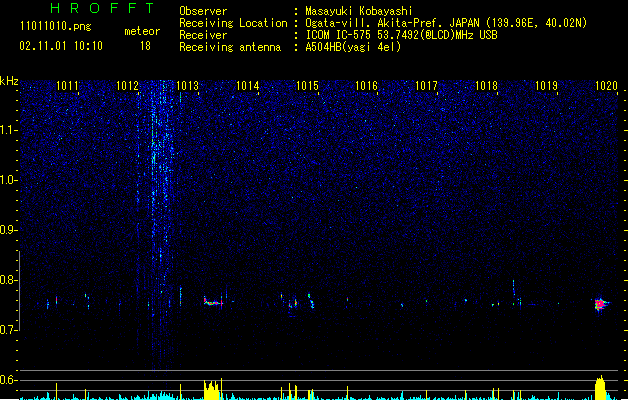629x400 pixels.
Task: Click the 1.0 kHz axis label
Action: point(8,180)
